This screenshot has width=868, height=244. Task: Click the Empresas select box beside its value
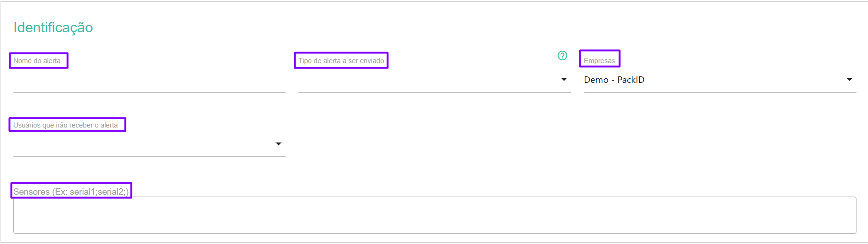click(738, 80)
